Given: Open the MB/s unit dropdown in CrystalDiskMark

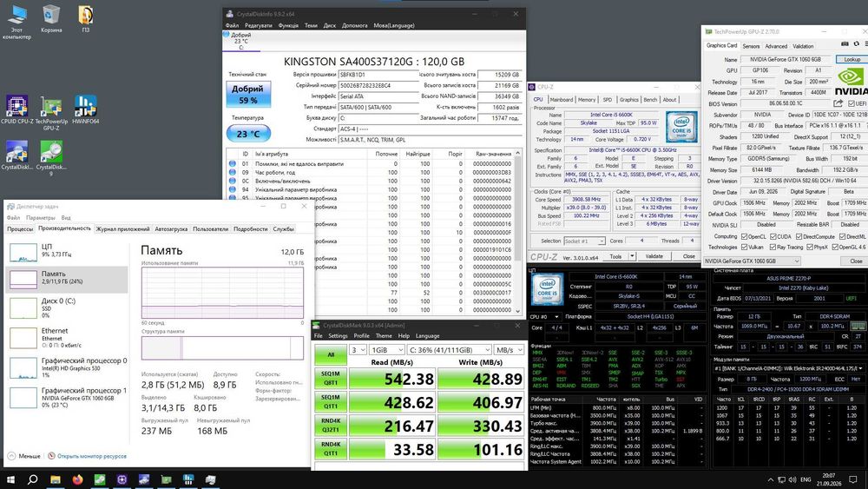Looking at the screenshot, I should tap(509, 350).
